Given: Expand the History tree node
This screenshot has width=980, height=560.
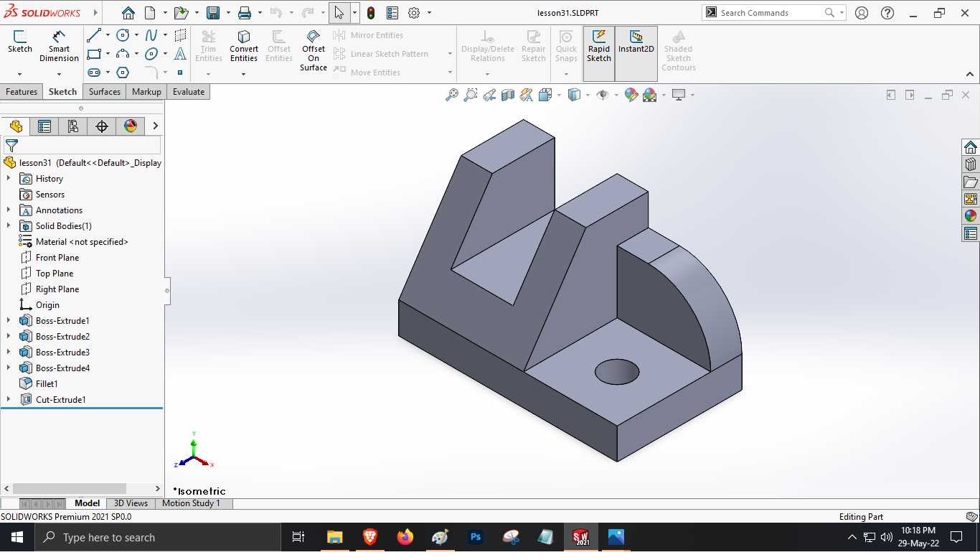Looking at the screenshot, I should point(9,179).
